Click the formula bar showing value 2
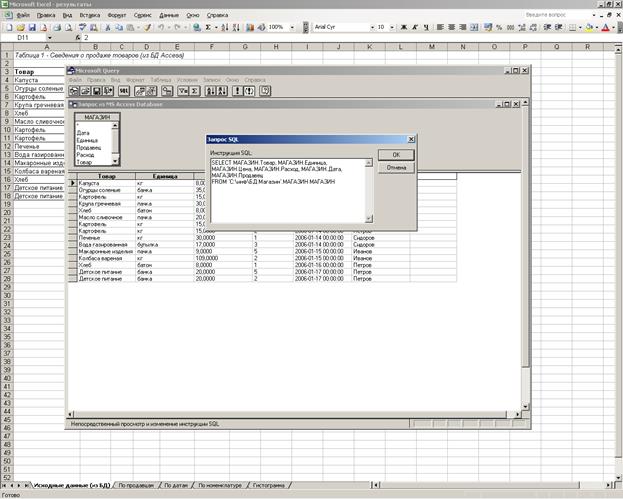 point(350,38)
